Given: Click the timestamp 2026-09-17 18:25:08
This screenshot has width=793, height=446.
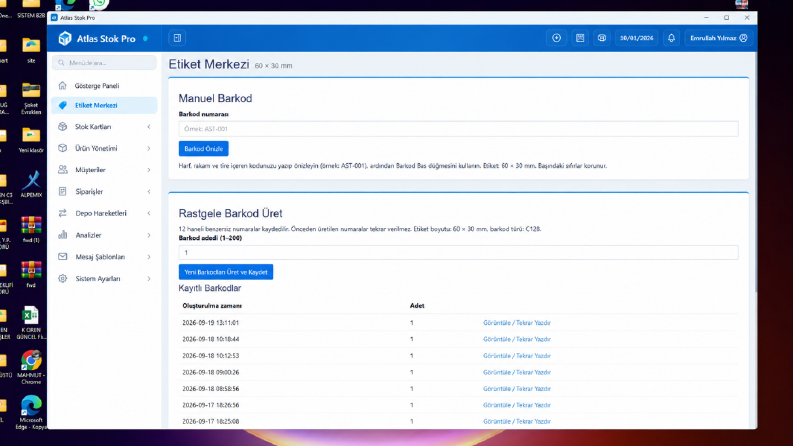Looking at the screenshot, I should pos(210,421).
